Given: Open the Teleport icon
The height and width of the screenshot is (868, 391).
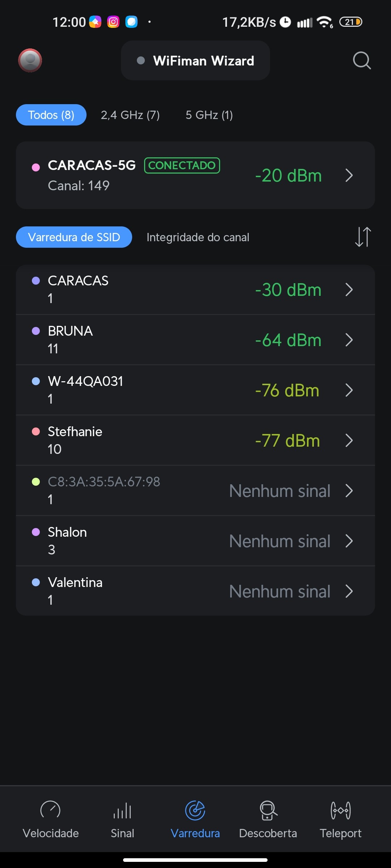Looking at the screenshot, I should tap(340, 810).
